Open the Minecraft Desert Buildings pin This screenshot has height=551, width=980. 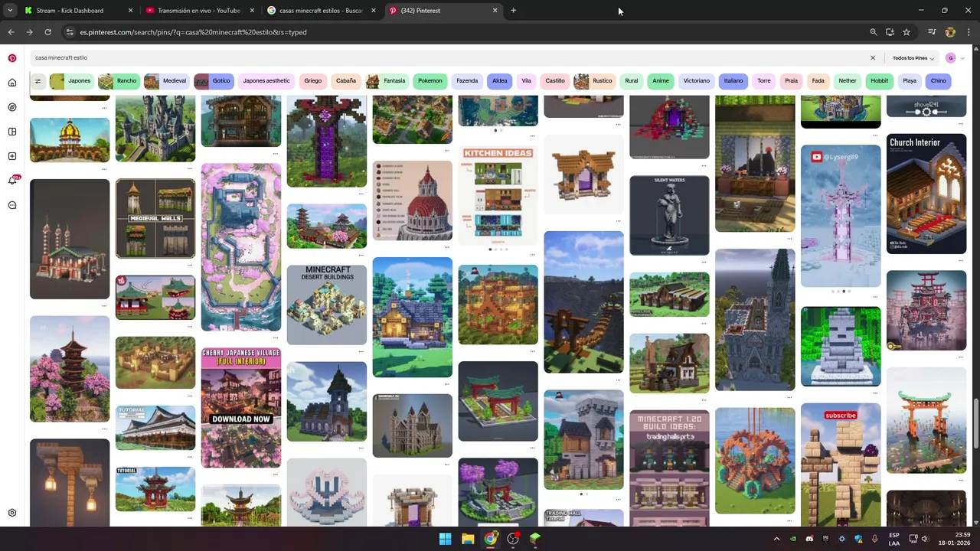point(327,305)
